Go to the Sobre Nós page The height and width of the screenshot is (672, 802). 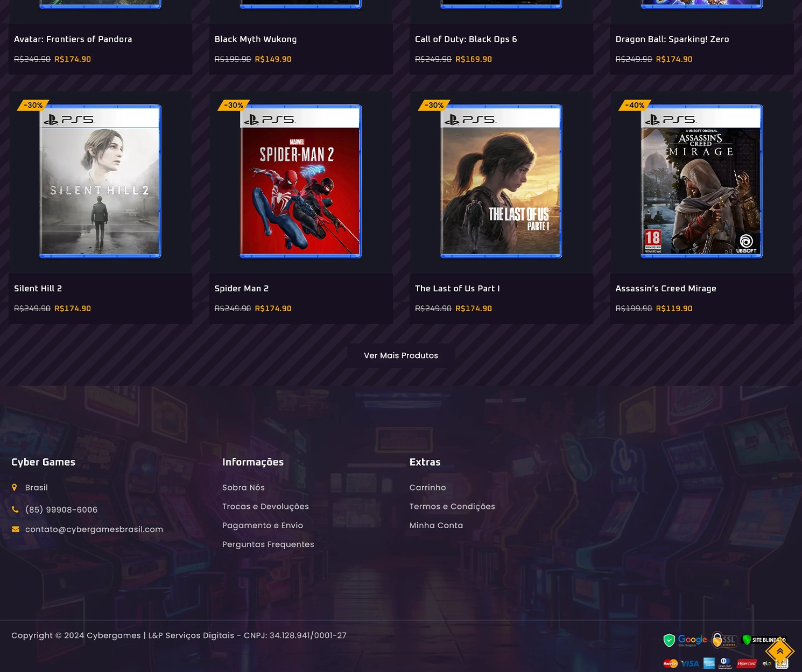click(x=244, y=487)
